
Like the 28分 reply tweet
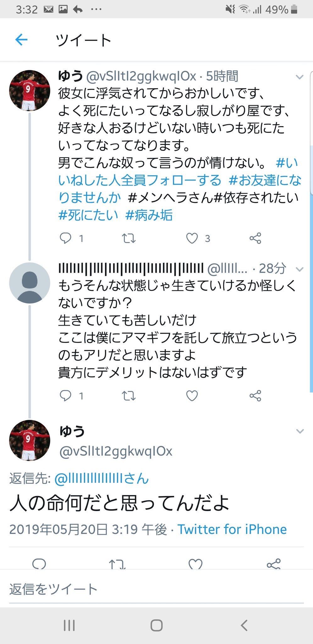pyautogui.click(x=192, y=396)
